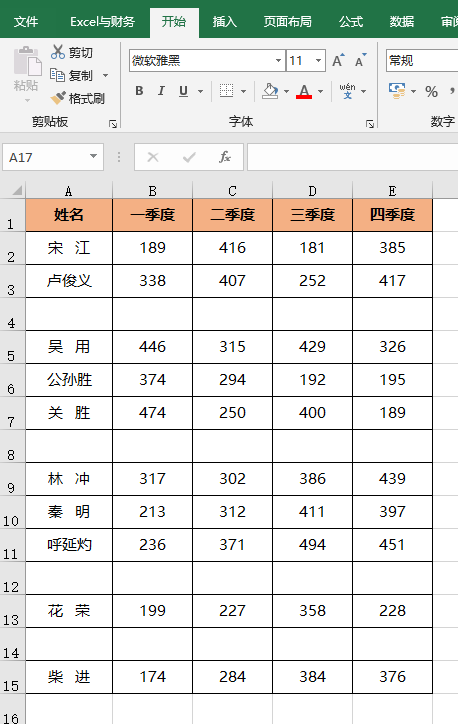Click the formula bar confirm checkmark
This screenshot has height=724, width=458.
(x=189, y=157)
